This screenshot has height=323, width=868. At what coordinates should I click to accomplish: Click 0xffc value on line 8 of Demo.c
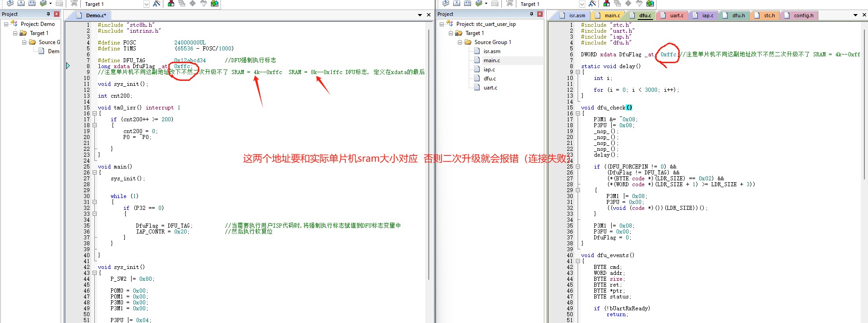pyautogui.click(x=182, y=66)
